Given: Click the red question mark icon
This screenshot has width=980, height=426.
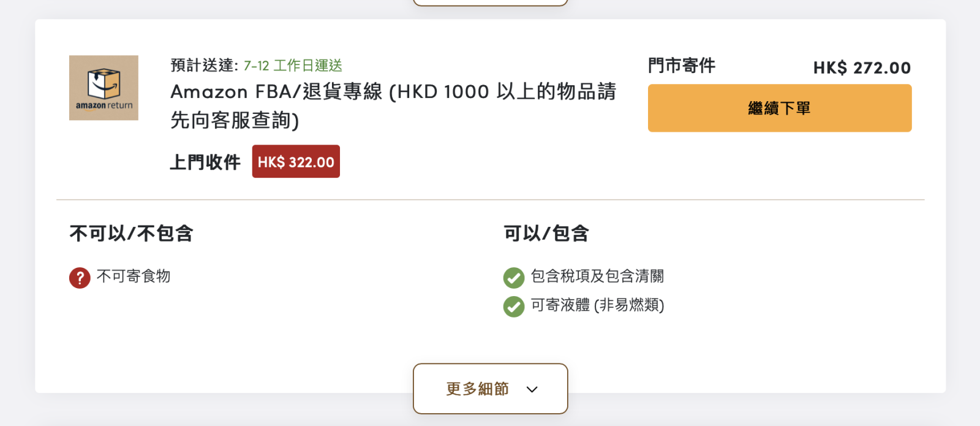Looking at the screenshot, I should 80,278.
